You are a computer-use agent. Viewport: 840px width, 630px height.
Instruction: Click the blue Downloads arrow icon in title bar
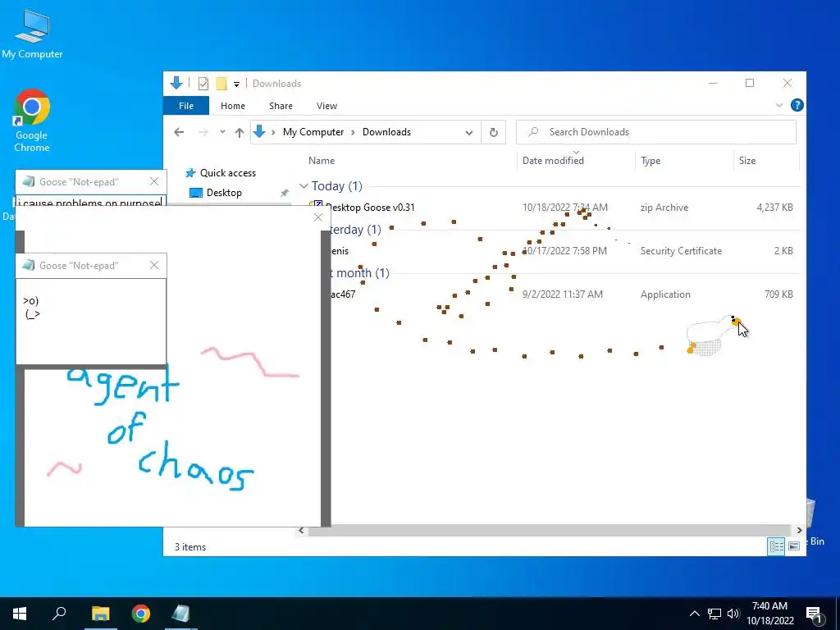tap(176, 83)
